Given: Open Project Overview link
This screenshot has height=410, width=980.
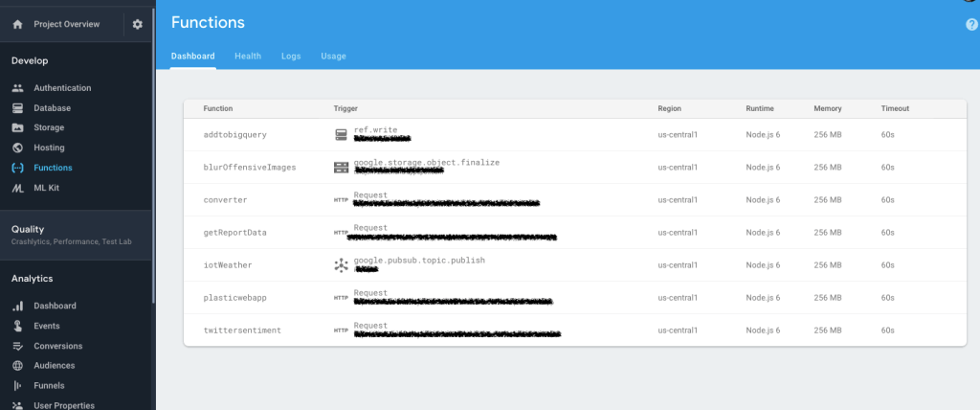Looking at the screenshot, I should pos(67,24).
